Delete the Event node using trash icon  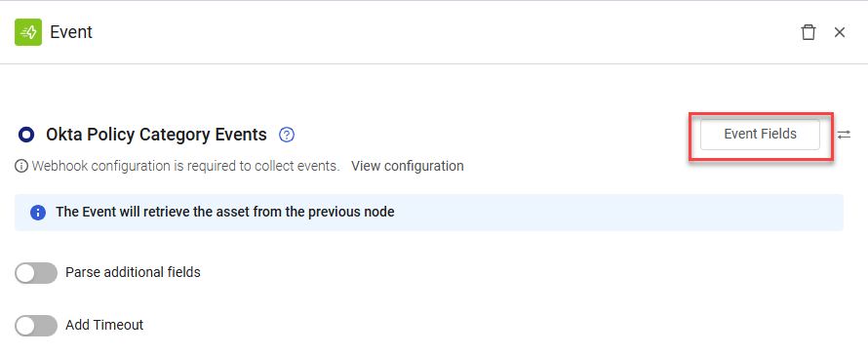coord(809,32)
